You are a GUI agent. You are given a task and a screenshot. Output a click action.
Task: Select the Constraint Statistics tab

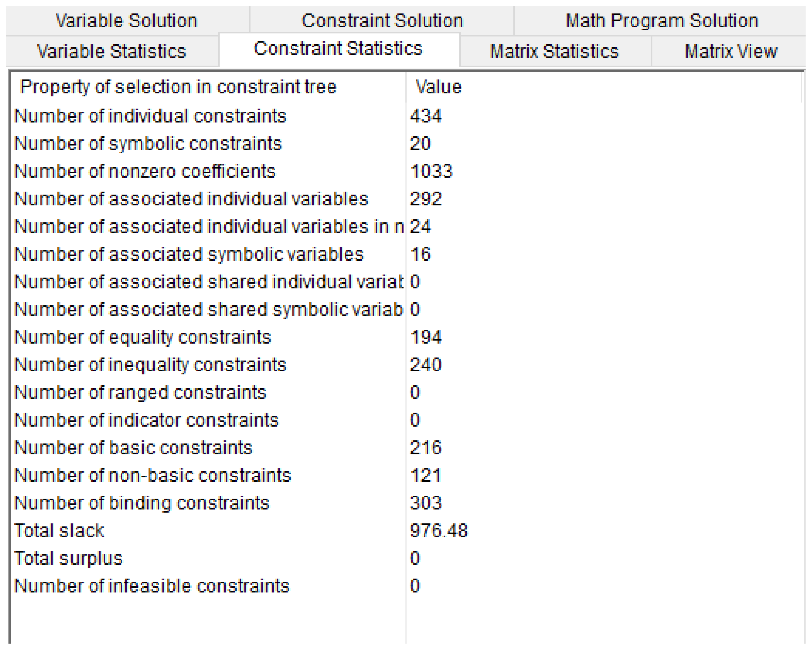click(338, 49)
